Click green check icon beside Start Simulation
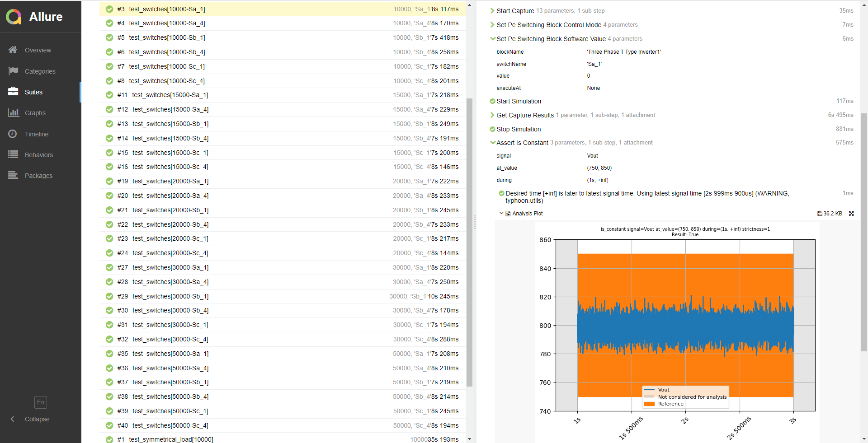This screenshot has width=868, height=443. click(493, 101)
